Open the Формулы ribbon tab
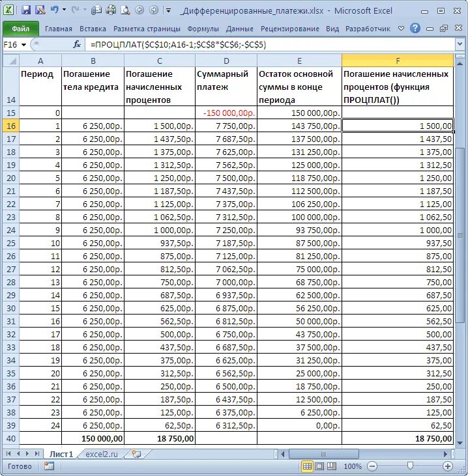The image size is (468, 476). [x=203, y=29]
